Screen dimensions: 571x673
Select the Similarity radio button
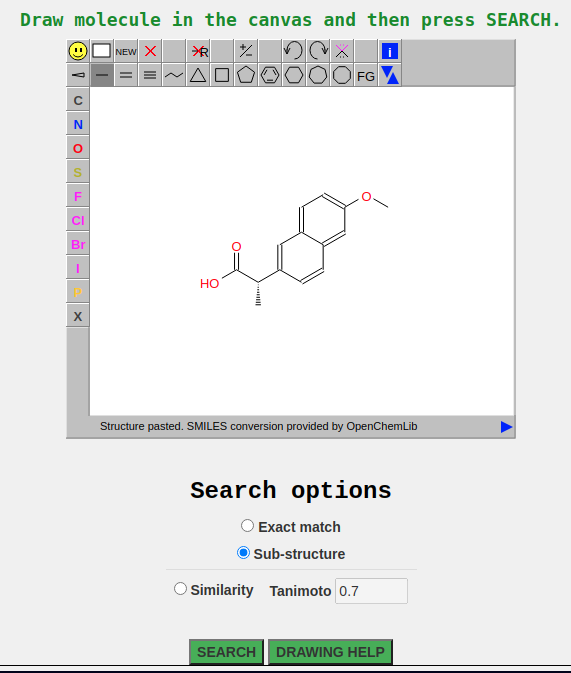coord(180,588)
